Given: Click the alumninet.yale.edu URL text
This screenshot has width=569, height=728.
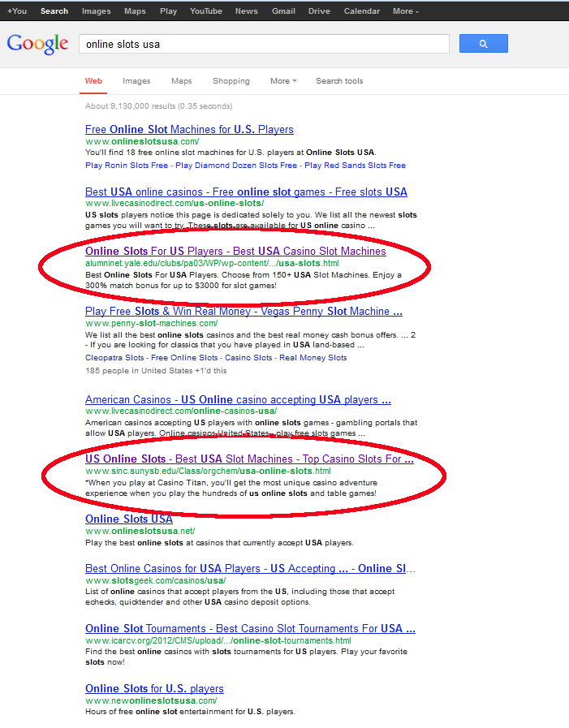Looking at the screenshot, I should pos(212,263).
